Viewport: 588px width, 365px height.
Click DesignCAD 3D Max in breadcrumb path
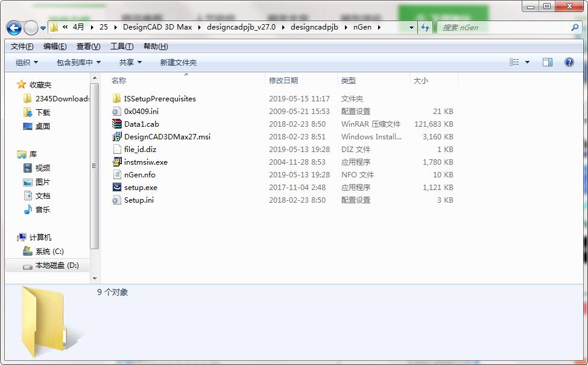[x=157, y=27]
